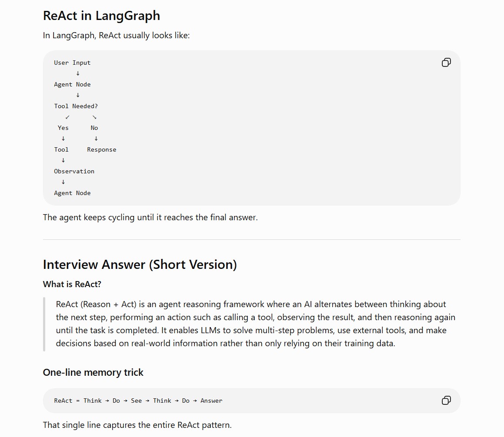Viewport: 504px width, 437px height.
Task: Click the "Observation" step in the diagram
Action: click(74, 171)
